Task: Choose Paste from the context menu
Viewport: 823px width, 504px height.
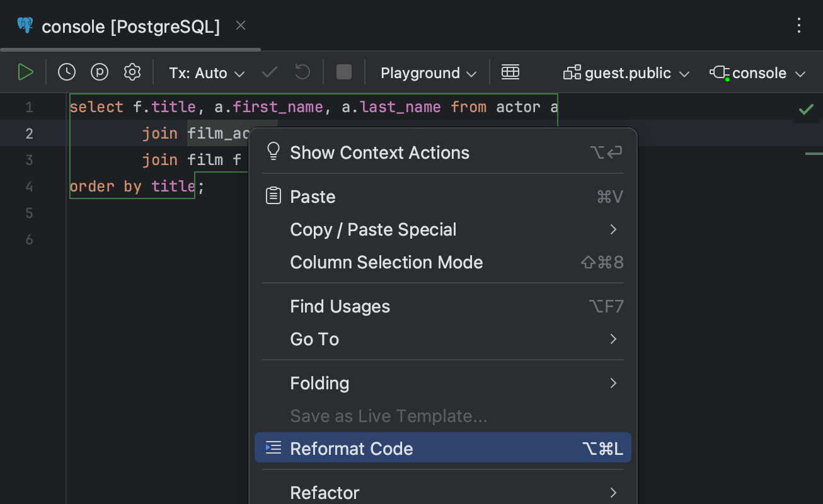Action: tap(312, 197)
